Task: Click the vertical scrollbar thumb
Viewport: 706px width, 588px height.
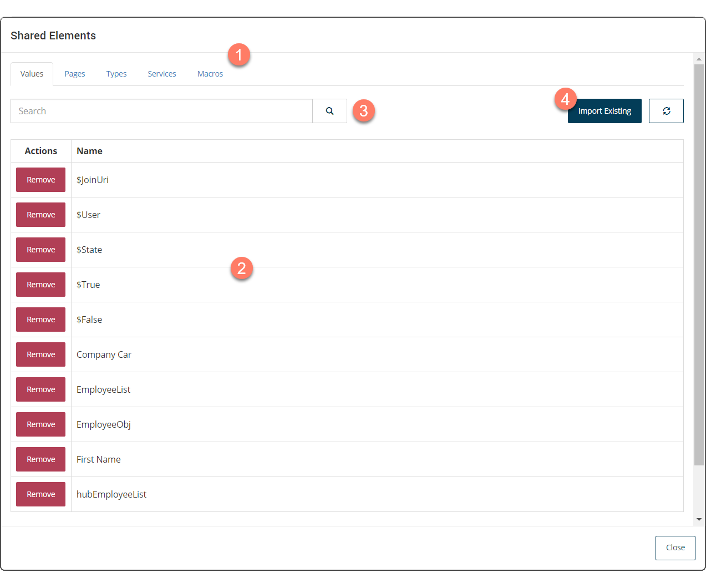Action: tap(699, 264)
